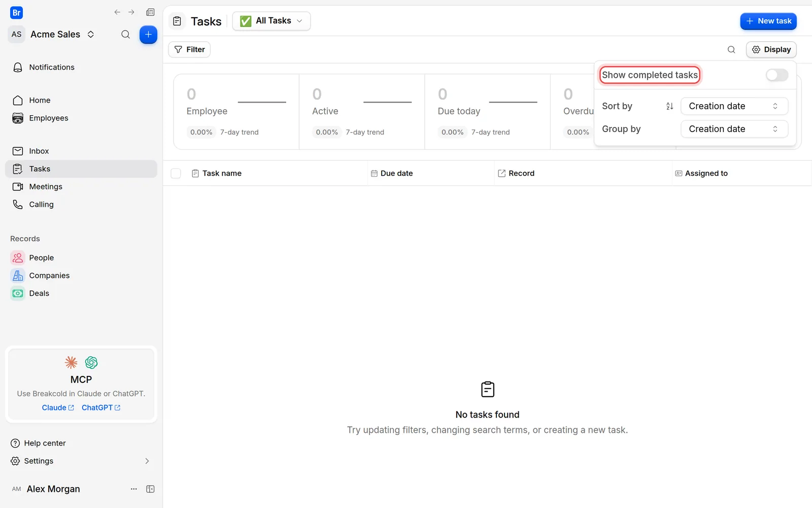Screen dimensions: 812x508
Task: Click the Display button
Action: (771, 49)
